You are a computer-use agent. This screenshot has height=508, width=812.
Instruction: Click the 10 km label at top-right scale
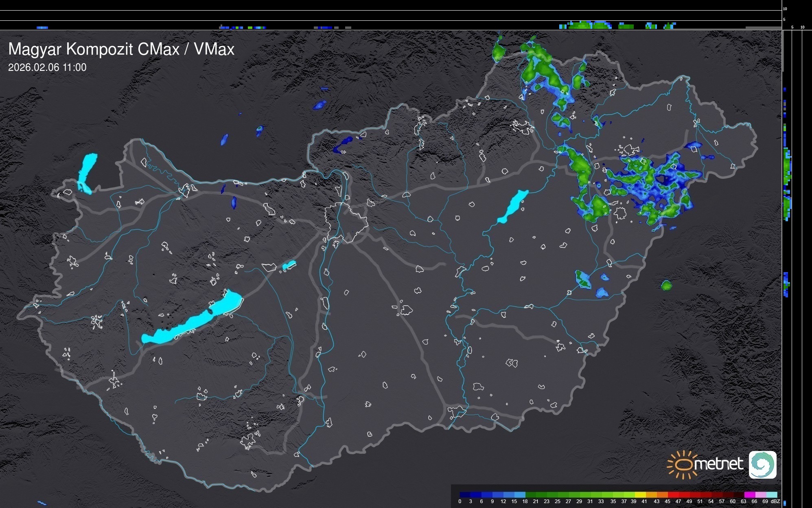point(785,9)
